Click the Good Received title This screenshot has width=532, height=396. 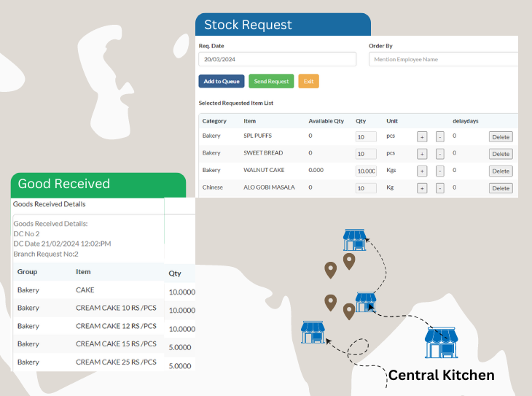(x=64, y=184)
